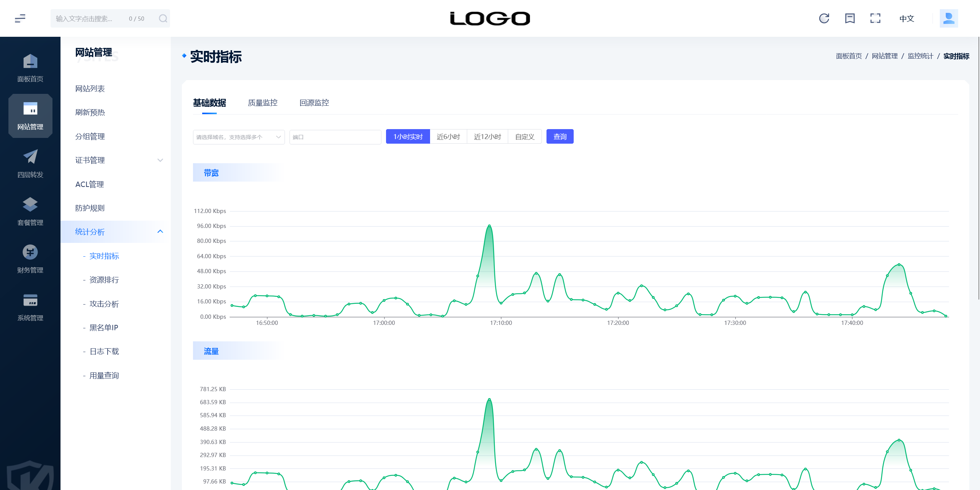Screen dimensions: 980x490
Task: Click the refresh icon in header
Action: click(x=824, y=18)
